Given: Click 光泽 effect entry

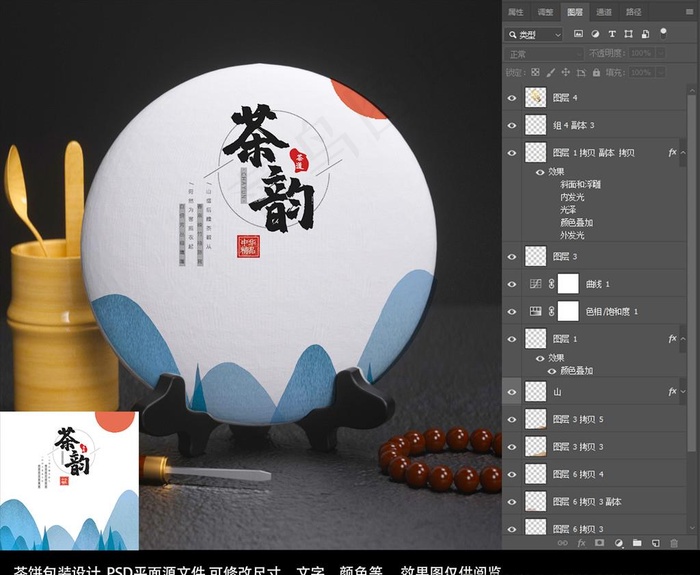Looking at the screenshot, I should click(568, 210).
